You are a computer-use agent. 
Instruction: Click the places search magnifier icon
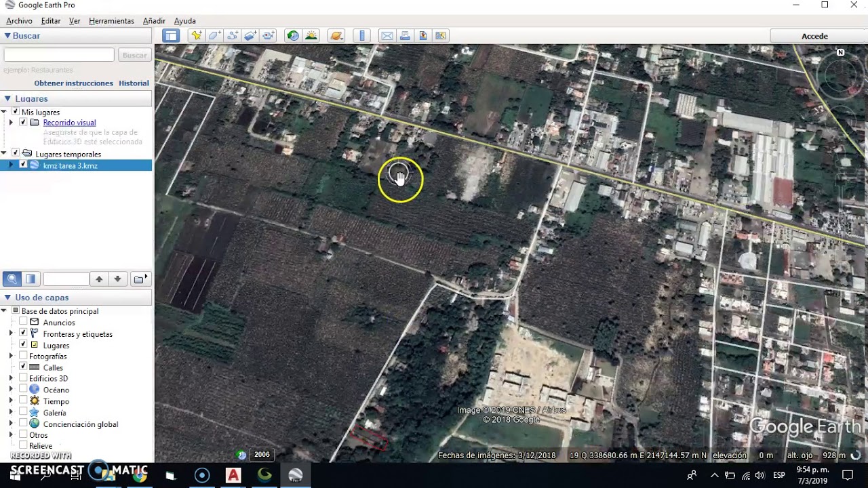pyautogui.click(x=12, y=279)
